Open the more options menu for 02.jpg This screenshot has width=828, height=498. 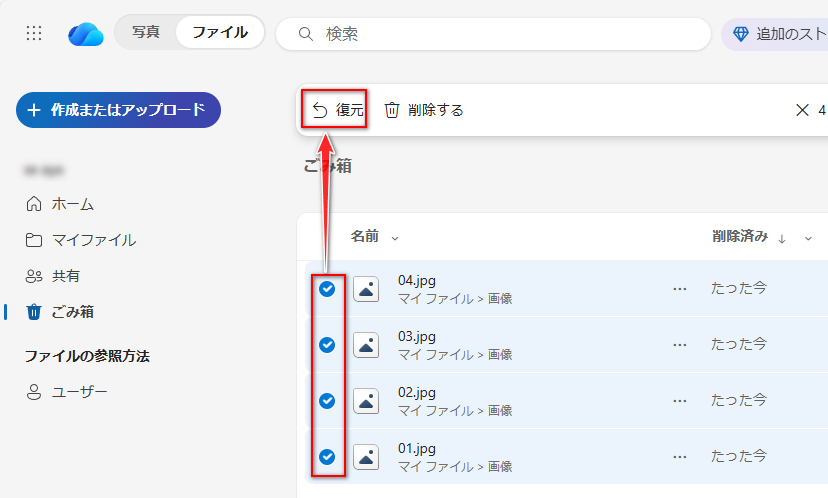680,401
